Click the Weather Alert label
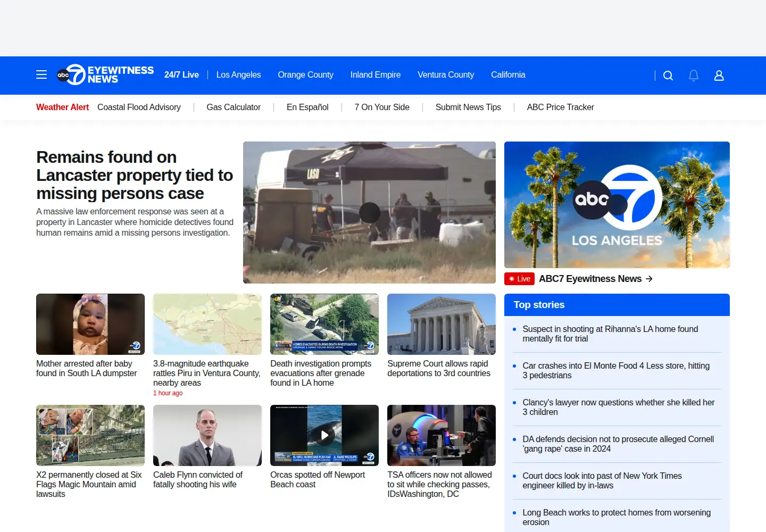Viewport: 766px width, 532px height. coord(62,107)
